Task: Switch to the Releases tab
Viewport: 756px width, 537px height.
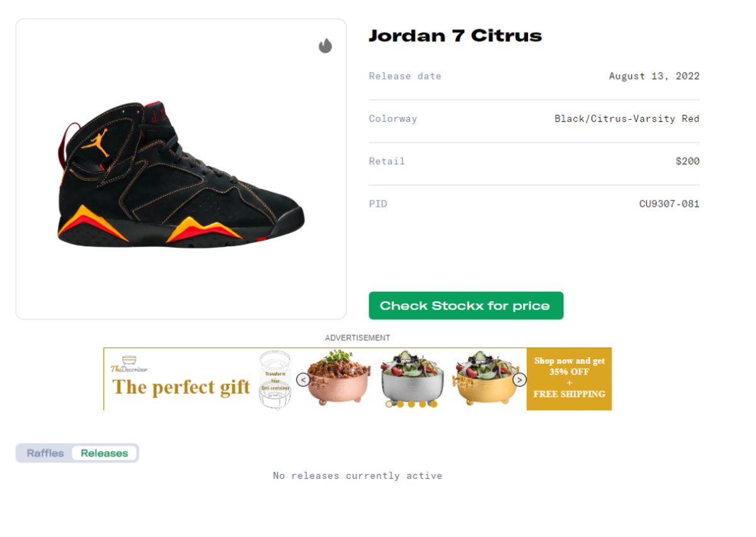Action: (x=104, y=453)
